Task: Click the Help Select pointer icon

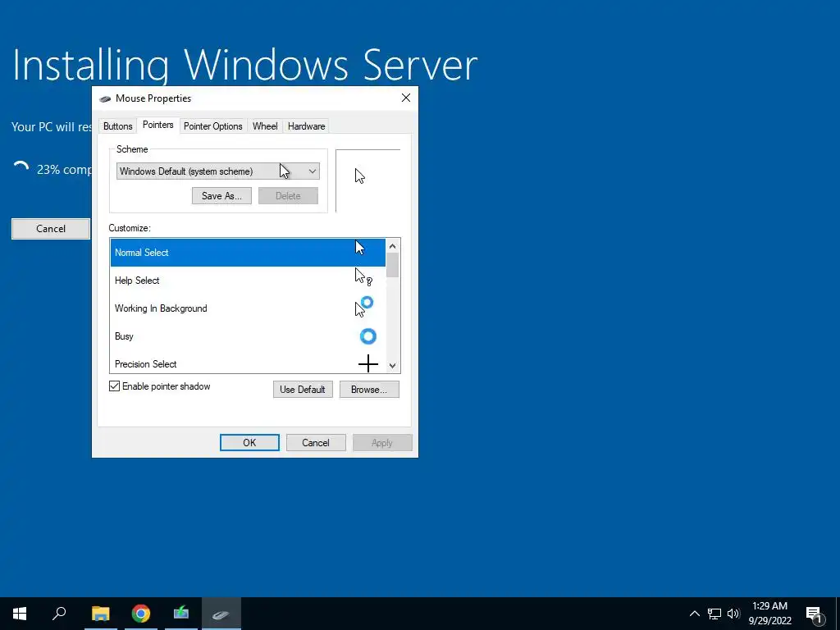Action: 363,277
